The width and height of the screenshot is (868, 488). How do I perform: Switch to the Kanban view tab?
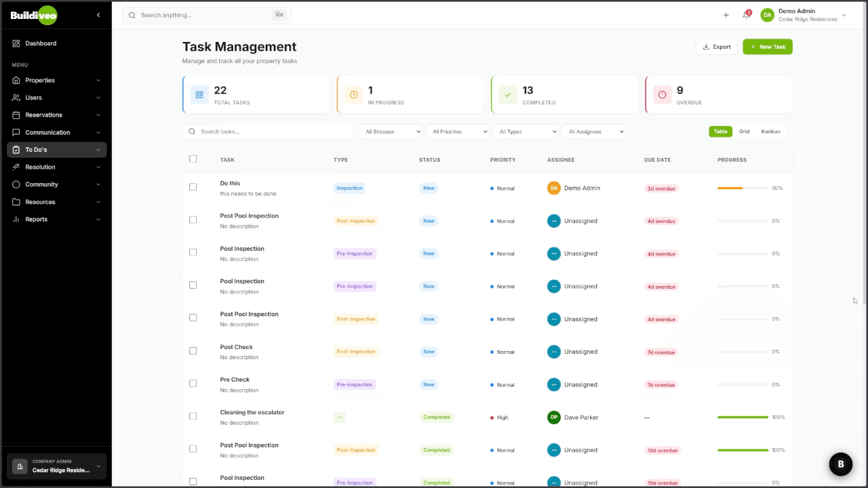click(770, 131)
